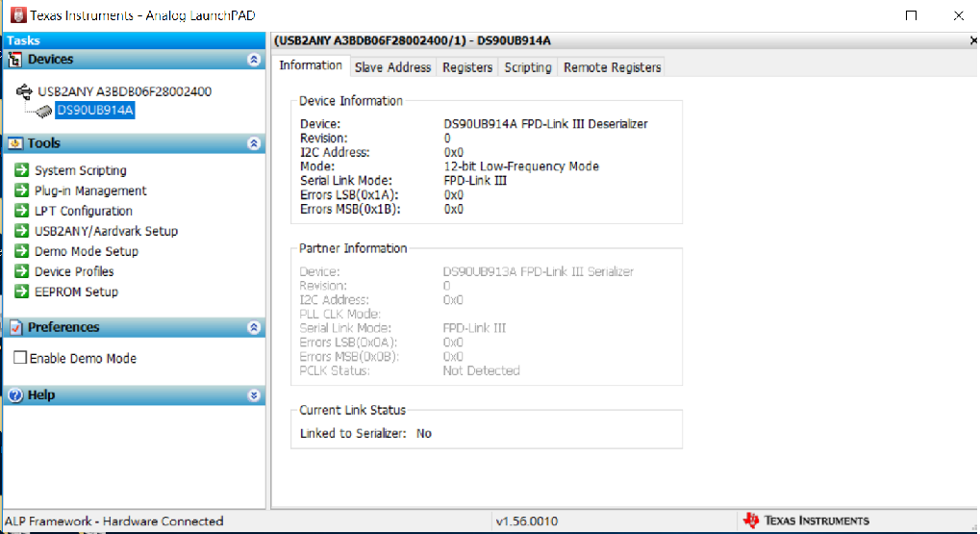Screen dimensions: 980x534
Task: Click the chip icon beside DS90UB914A
Action: (x=42, y=112)
